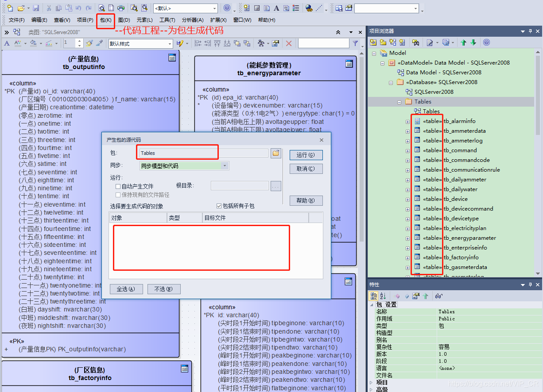Click the glasses icon in properties panel
Screen dimensions: 543x392
pos(438,296)
